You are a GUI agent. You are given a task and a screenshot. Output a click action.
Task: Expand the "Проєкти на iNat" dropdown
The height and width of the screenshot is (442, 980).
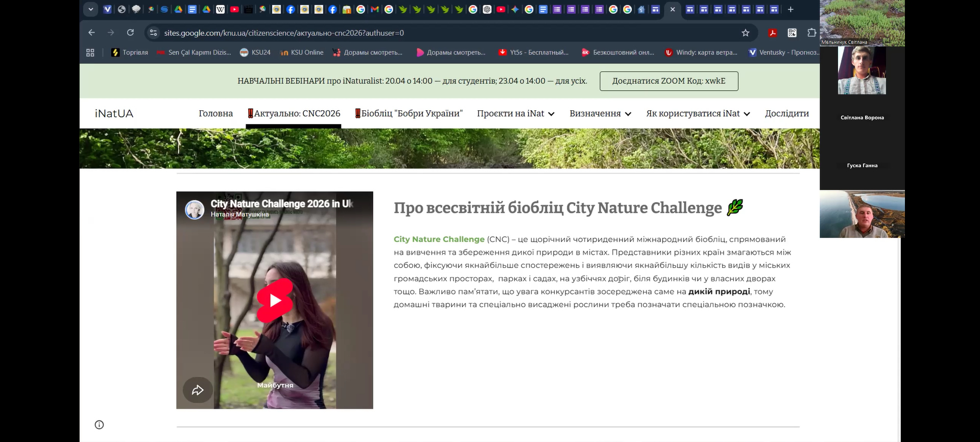pyautogui.click(x=515, y=113)
